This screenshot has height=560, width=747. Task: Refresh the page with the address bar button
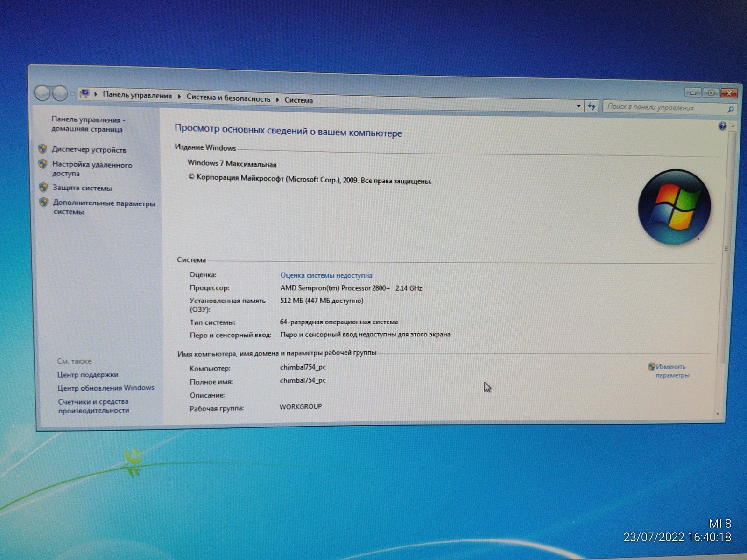tap(592, 106)
